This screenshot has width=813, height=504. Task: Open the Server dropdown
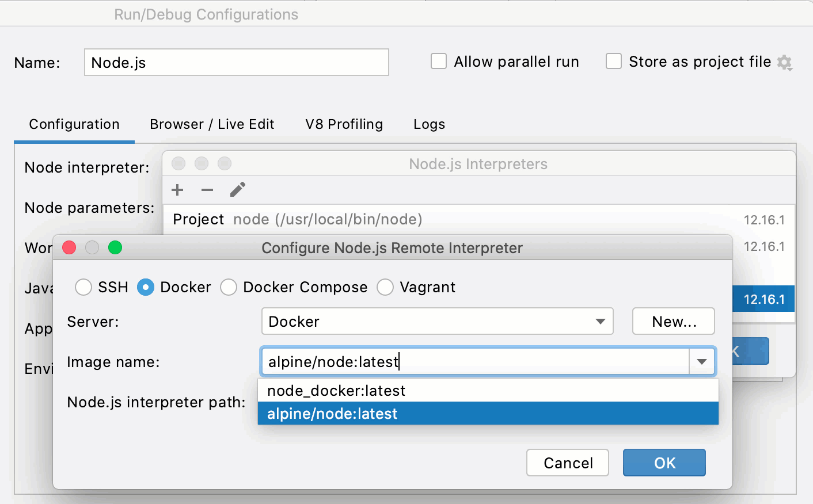(601, 321)
